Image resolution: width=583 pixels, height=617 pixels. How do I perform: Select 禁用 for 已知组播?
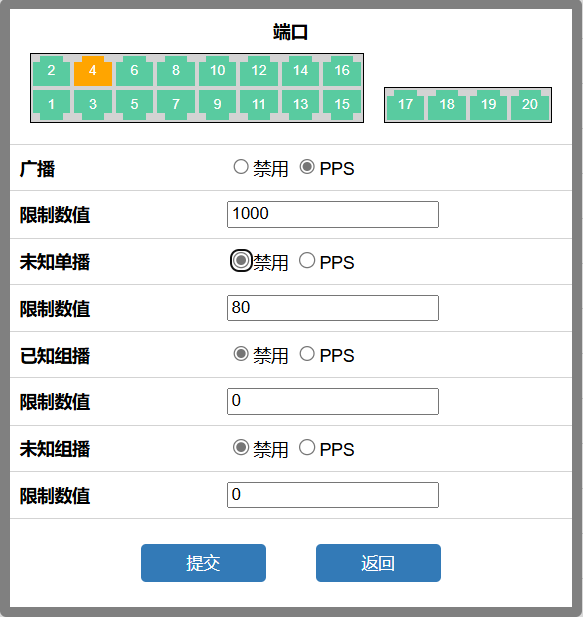pyautogui.click(x=241, y=354)
